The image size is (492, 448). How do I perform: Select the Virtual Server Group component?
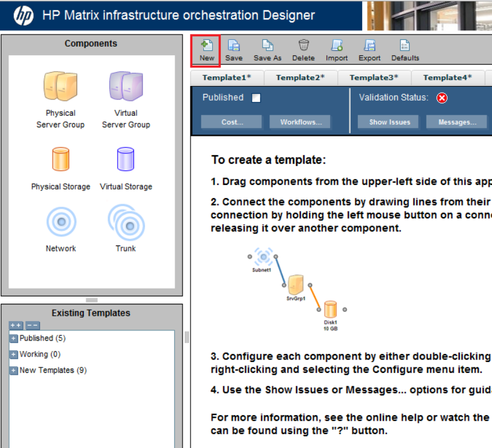(x=126, y=87)
